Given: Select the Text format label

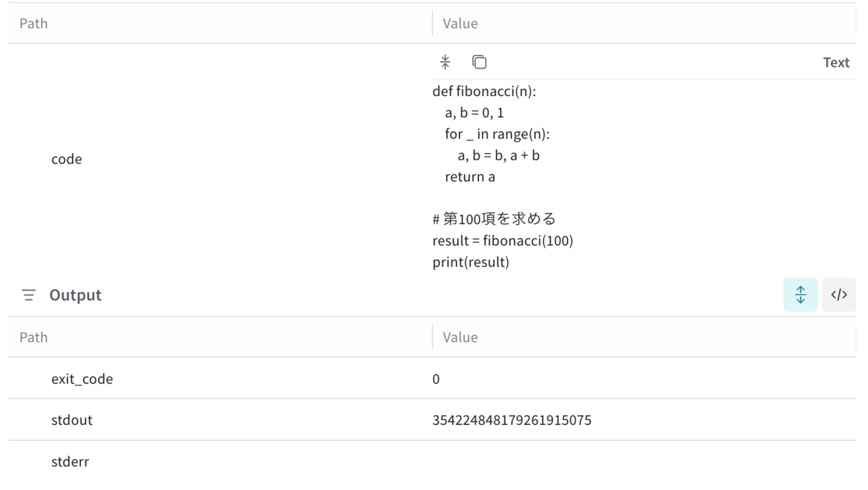Looking at the screenshot, I should coord(836,62).
